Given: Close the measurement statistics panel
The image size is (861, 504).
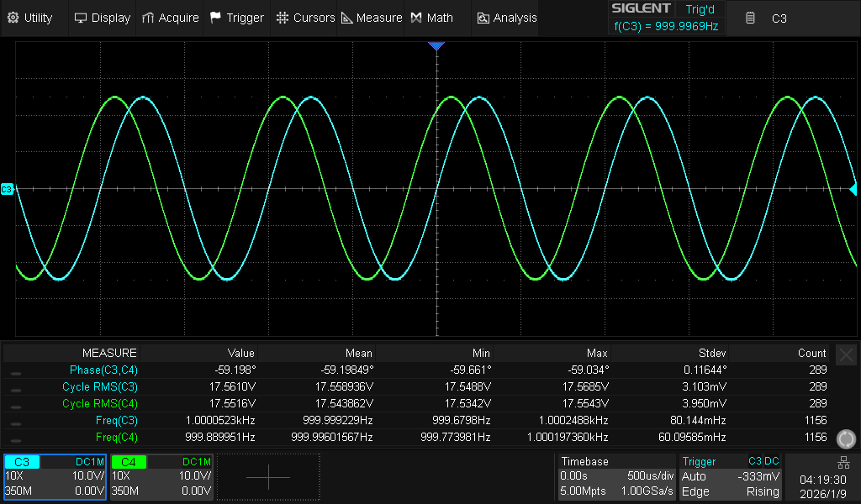Looking at the screenshot, I should tap(847, 354).
